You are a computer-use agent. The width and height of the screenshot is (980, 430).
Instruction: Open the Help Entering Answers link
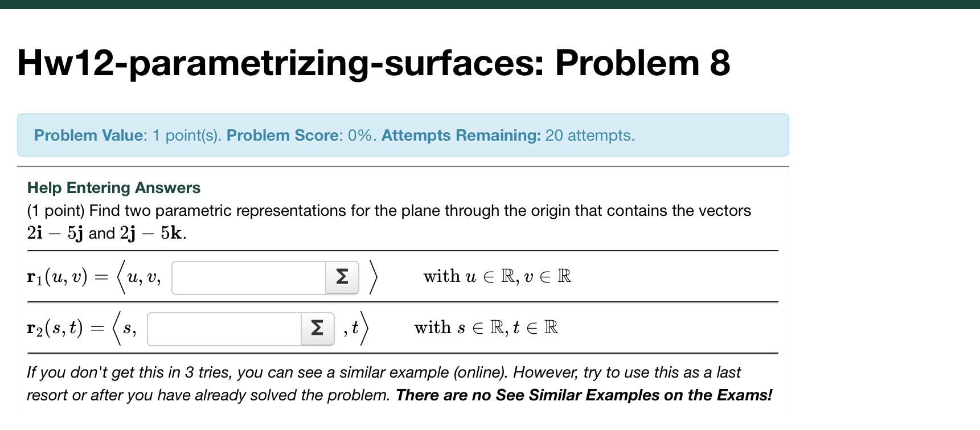click(x=113, y=188)
